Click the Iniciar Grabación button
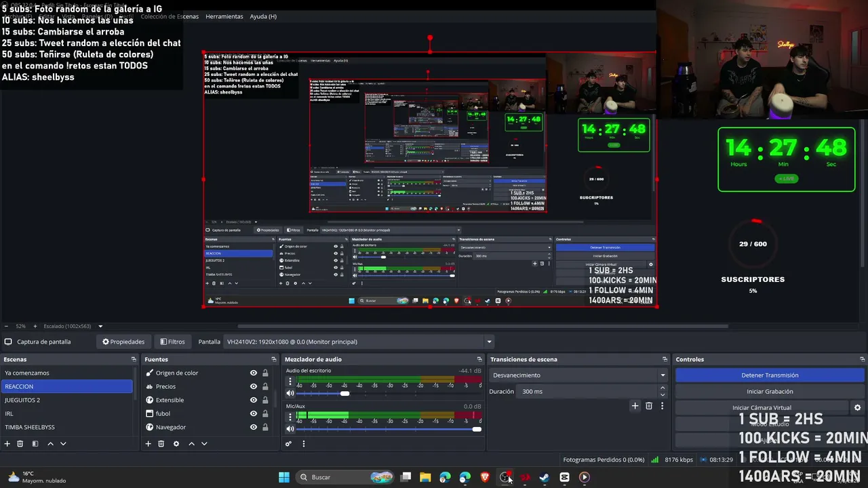868x488 pixels. (770, 391)
